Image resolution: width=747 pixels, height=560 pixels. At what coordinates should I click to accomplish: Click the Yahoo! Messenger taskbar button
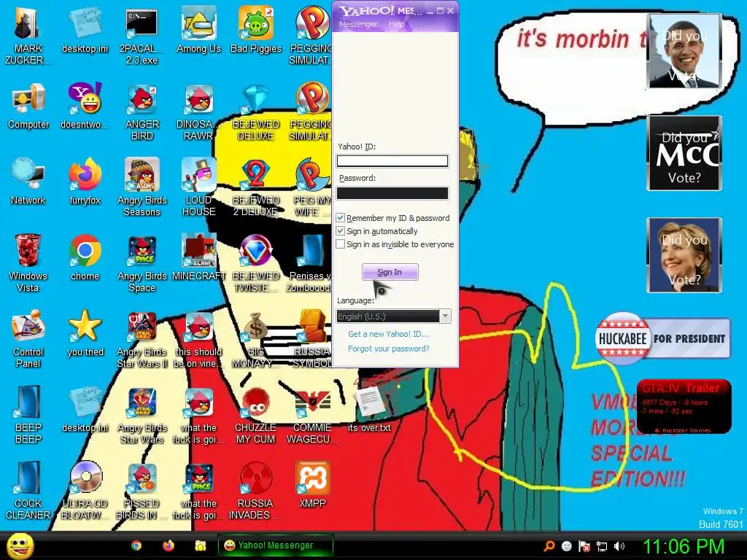(275, 545)
